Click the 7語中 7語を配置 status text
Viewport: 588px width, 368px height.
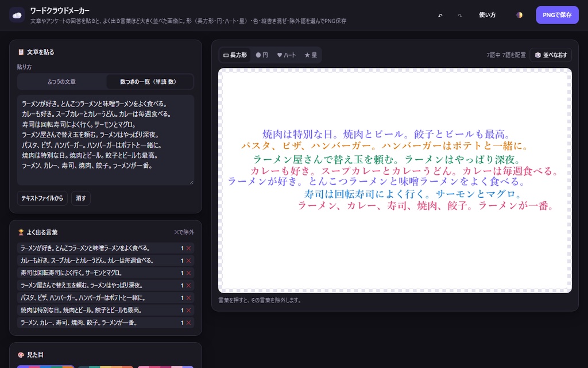pos(506,55)
